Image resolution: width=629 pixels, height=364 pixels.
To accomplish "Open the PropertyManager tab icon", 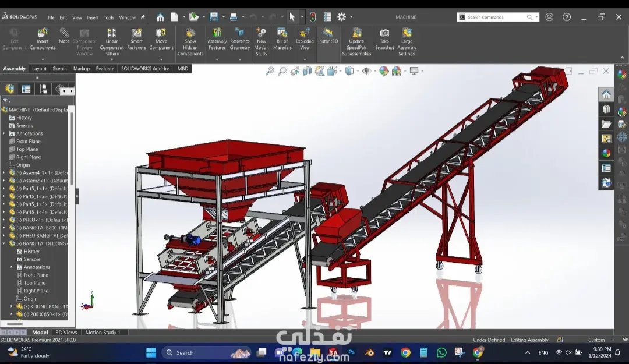I will click(26, 89).
